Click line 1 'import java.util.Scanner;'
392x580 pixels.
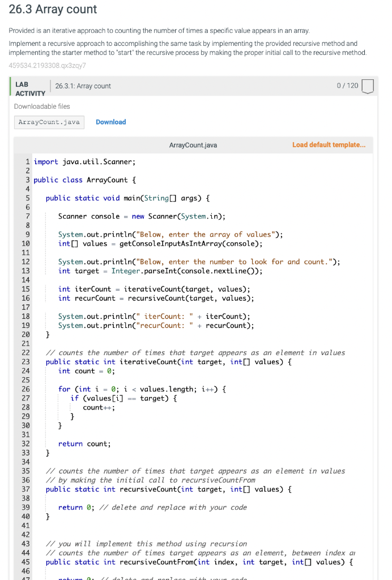click(84, 161)
